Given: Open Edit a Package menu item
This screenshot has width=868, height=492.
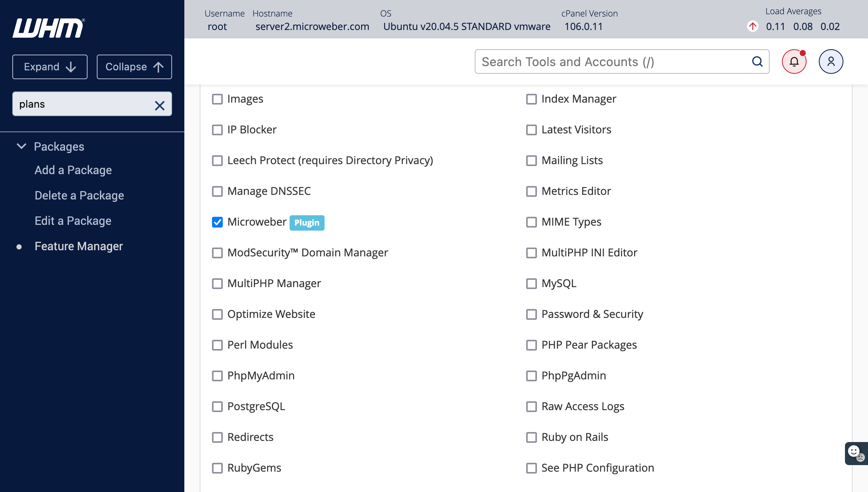Looking at the screenshot, I should [x=73, y=221].
